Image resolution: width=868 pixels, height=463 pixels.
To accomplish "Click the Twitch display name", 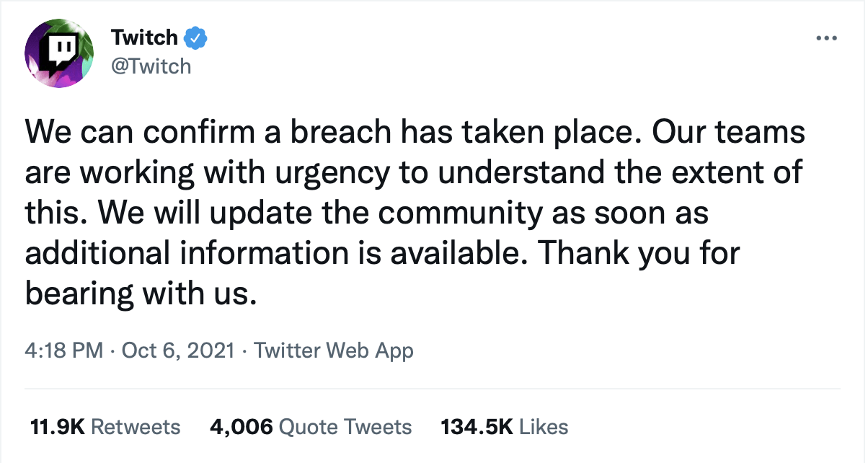I will (144, 37).
